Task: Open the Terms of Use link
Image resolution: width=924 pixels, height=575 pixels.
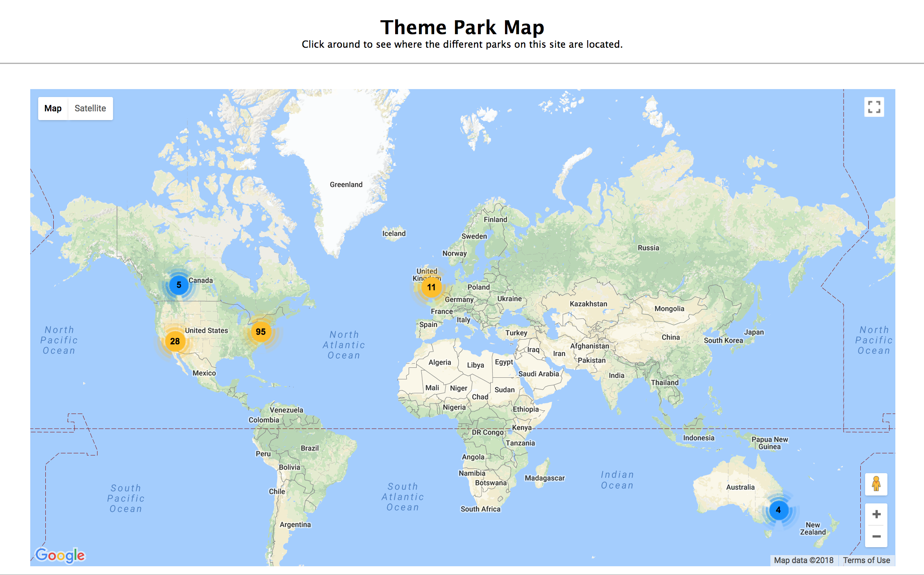Action: [x=866, y=560]
